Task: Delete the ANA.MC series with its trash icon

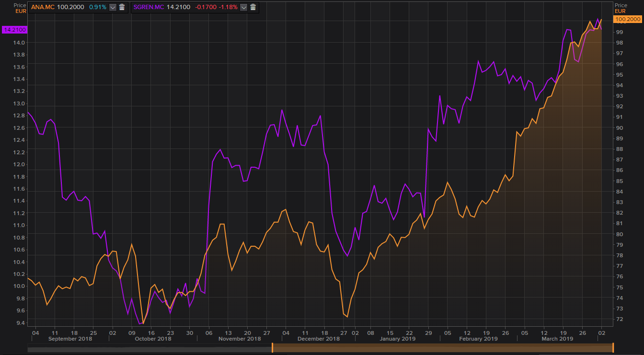Action: [122, 7]
